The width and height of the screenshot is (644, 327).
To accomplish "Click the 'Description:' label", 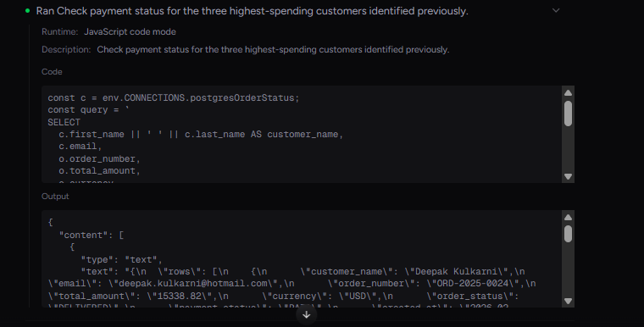I will [x=66, y=50].
